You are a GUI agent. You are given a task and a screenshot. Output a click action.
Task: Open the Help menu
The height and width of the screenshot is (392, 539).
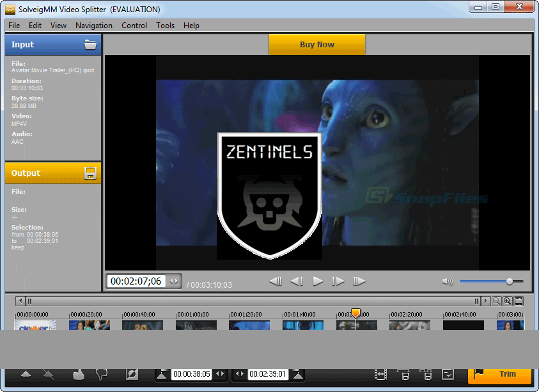191,26
